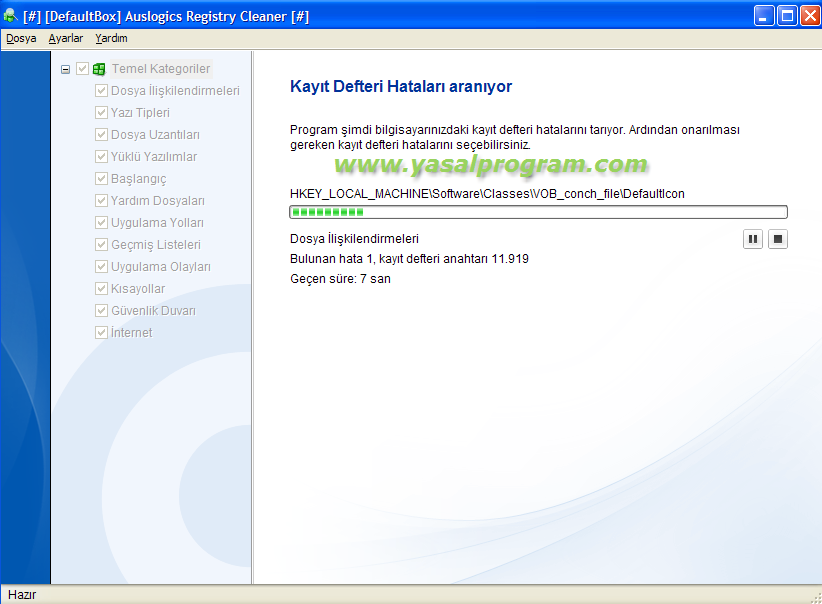Select the İnternet category item
The image size is (822, 604).
tap(132, 333)
